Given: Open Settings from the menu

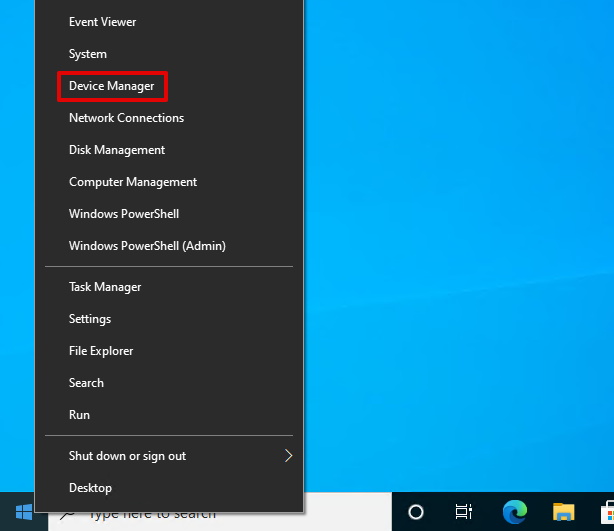Looking at the screenshot, I should coord(169,319).
